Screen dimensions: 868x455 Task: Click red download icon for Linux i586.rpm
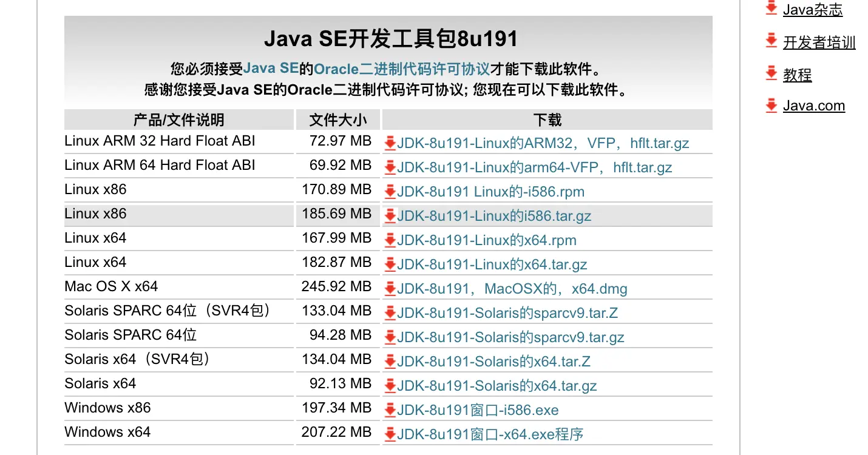click(x=390, y=192)
